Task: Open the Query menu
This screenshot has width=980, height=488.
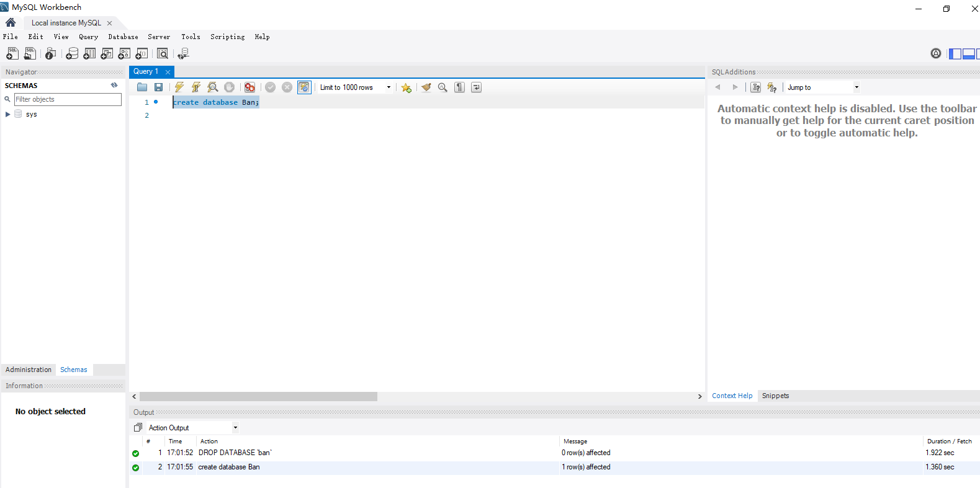Action: (89, 37)
